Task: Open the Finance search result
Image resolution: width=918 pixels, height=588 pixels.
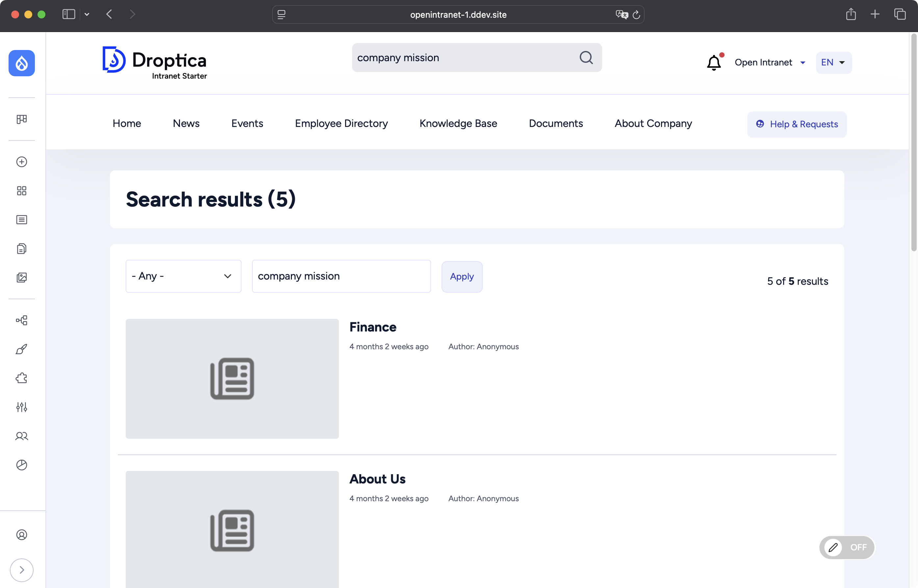Action: coord(373,327)
